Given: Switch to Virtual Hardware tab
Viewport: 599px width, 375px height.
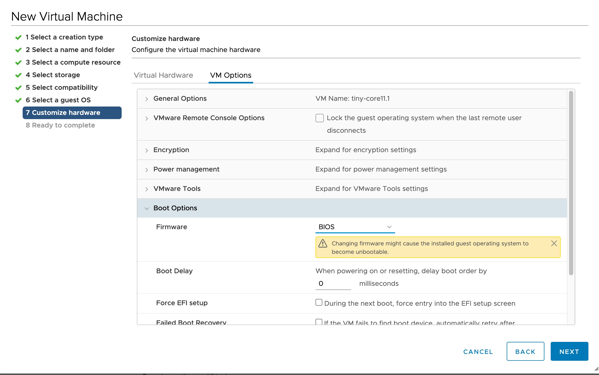Looking at the screenshot, I should point(163,75).
